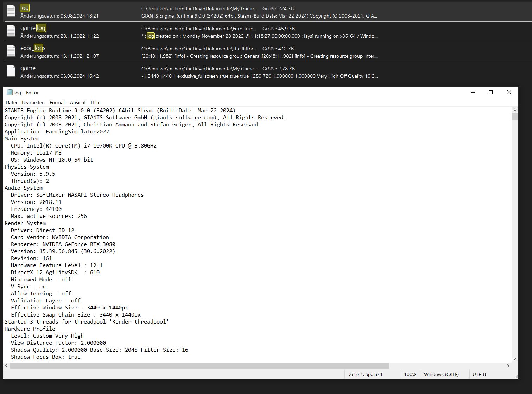Image resolution: width=532 pixels, height=394 pixels.
Task: Click the 'Renderer: NVIDIA GeForce RTX 3080' line
Action: pyautogui.click(x=63, y=244)
